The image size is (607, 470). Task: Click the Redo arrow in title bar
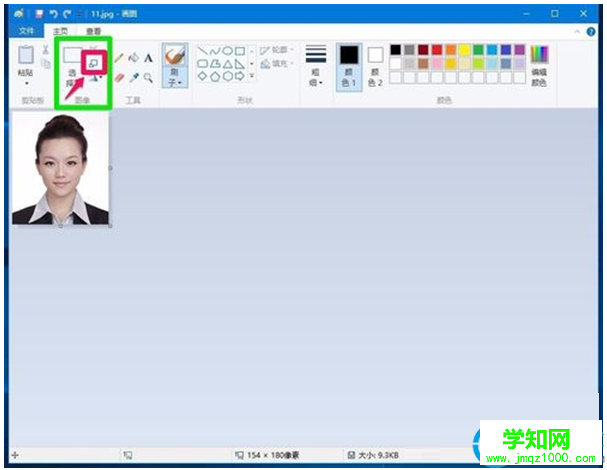(67, 14)
